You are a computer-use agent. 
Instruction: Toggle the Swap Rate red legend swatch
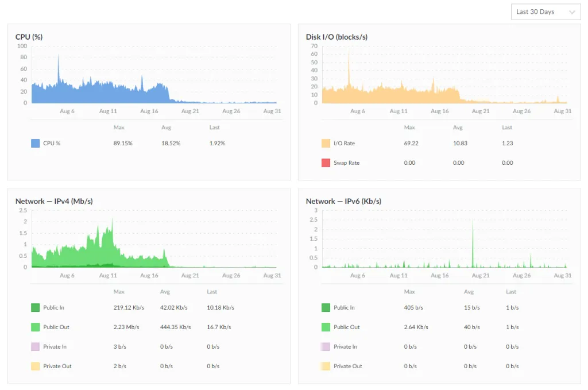coord(326,163)
